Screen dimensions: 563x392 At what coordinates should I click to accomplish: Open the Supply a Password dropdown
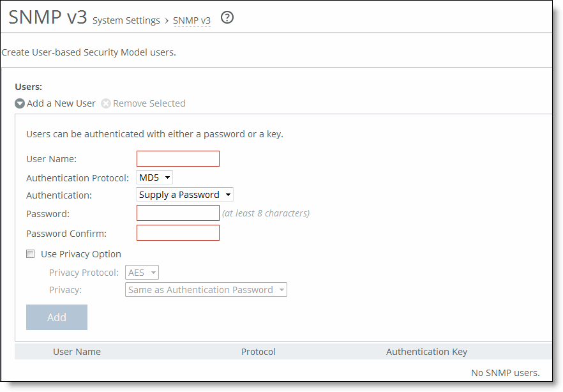coord(184,194)
